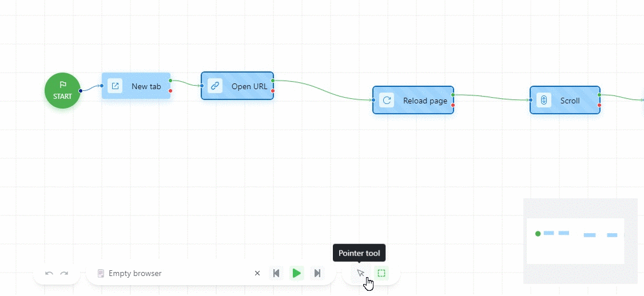Run the workflow with the play button
The width and height of the screenshot is (644, 296).
click(x=296, y=273)
